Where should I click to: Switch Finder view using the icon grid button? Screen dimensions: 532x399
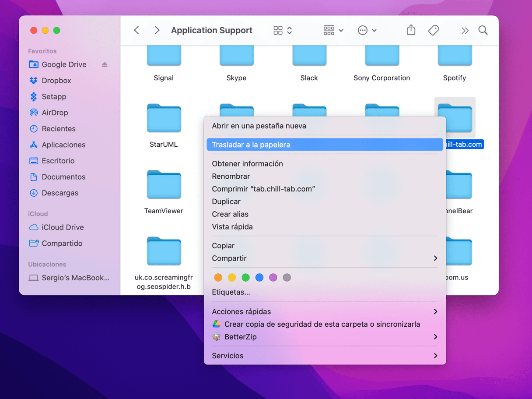tap(283, 30)
